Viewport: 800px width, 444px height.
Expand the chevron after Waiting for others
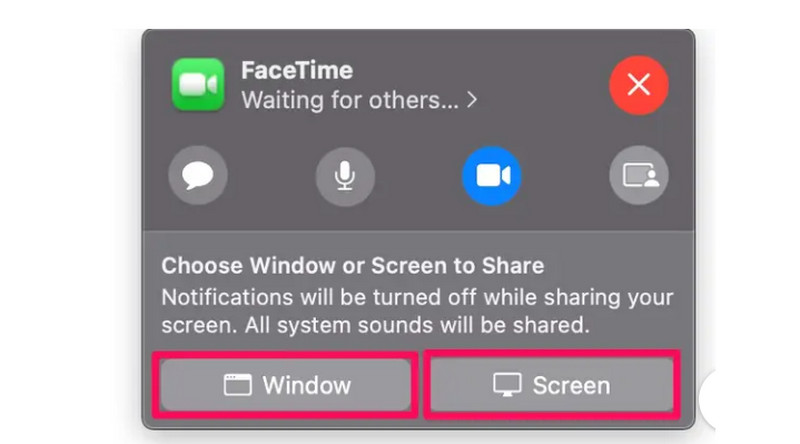click(x=472, y=100)
